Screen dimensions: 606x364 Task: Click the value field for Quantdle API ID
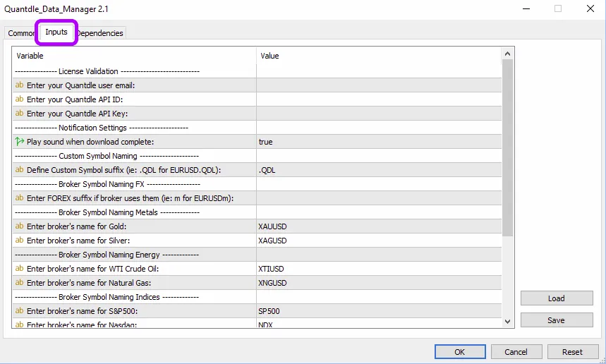click(x=379, y=99)
